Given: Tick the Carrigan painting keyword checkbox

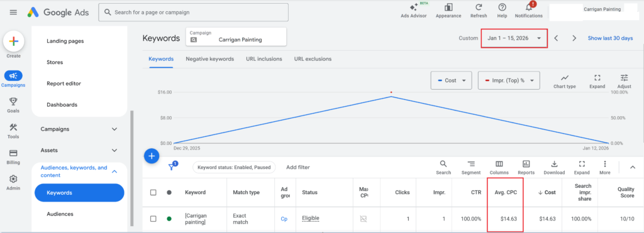Looking at the screenshot, I should 153,219.
